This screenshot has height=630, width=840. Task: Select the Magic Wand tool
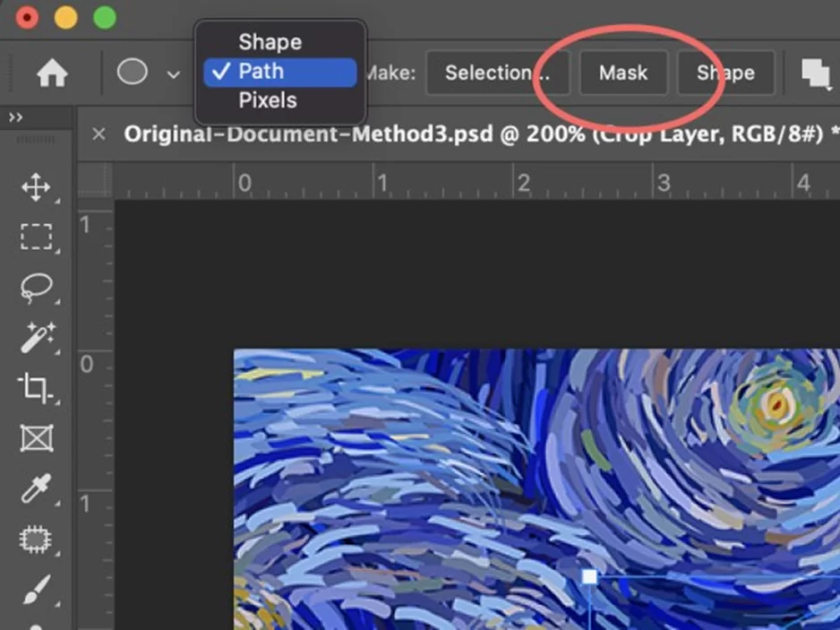click(37, 337)
